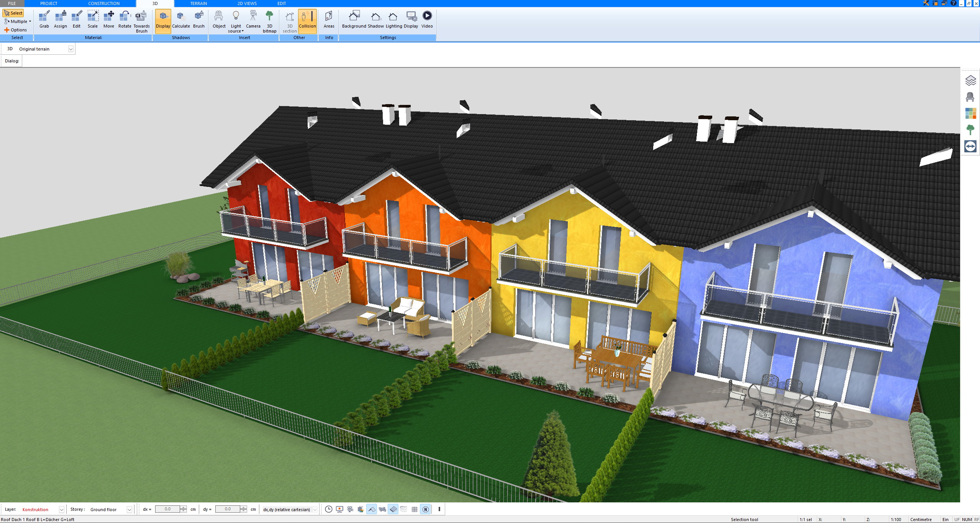
Task: Open the layers panel in right sidebar
Action: [x=970, y=80]
